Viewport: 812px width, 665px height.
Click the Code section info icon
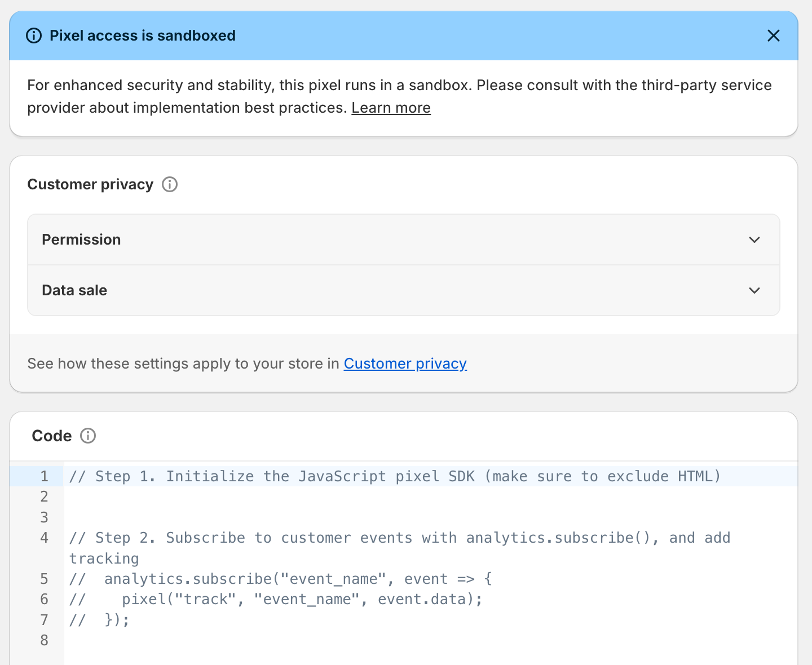88,436
